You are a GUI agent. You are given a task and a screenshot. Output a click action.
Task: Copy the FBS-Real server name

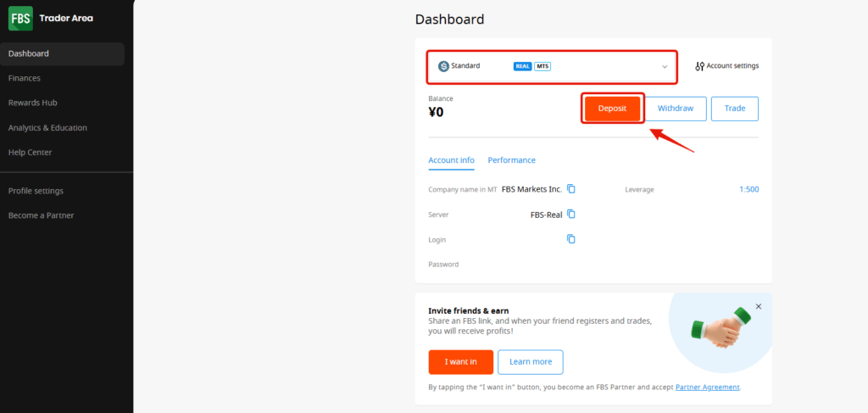pyautogui.click(x=571, y=214)
